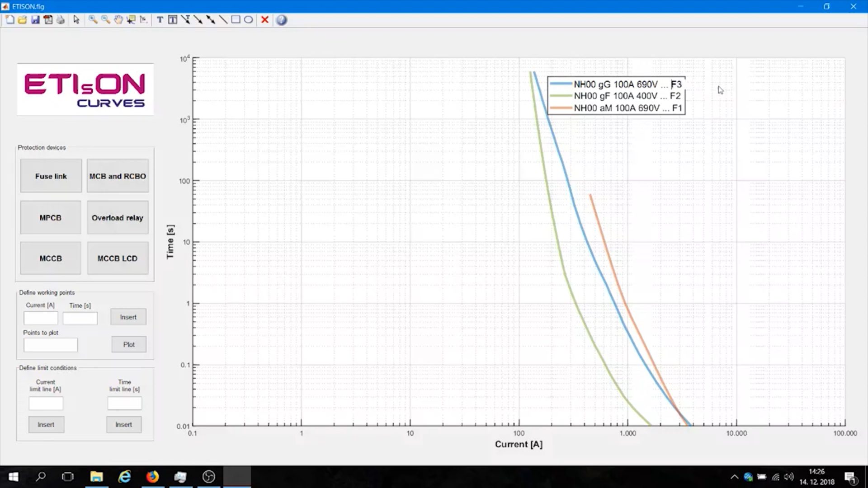Click into the Current [A] working point field
Screen dimensions: 868x488
pyautogui.click(x=41, y=318)
